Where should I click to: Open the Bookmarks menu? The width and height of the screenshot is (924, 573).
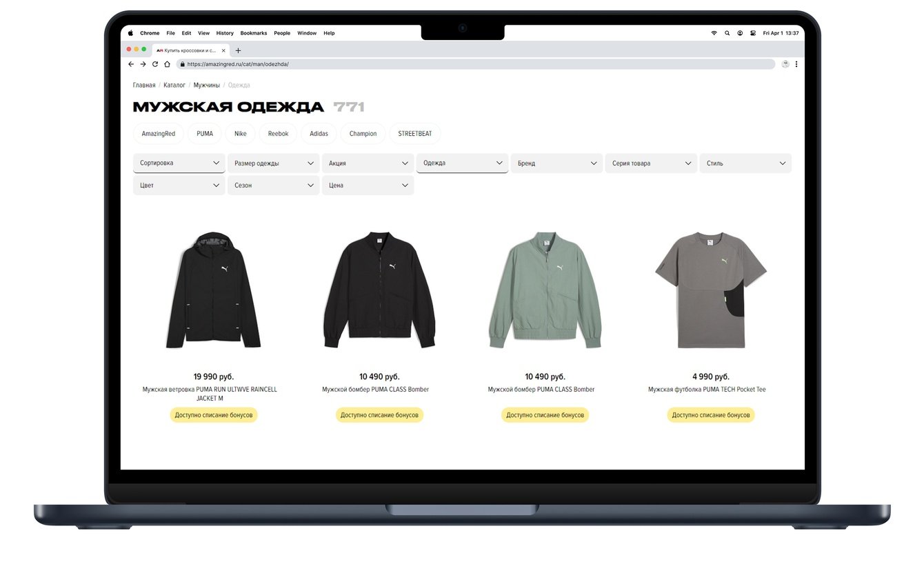(x=254, y=33)
